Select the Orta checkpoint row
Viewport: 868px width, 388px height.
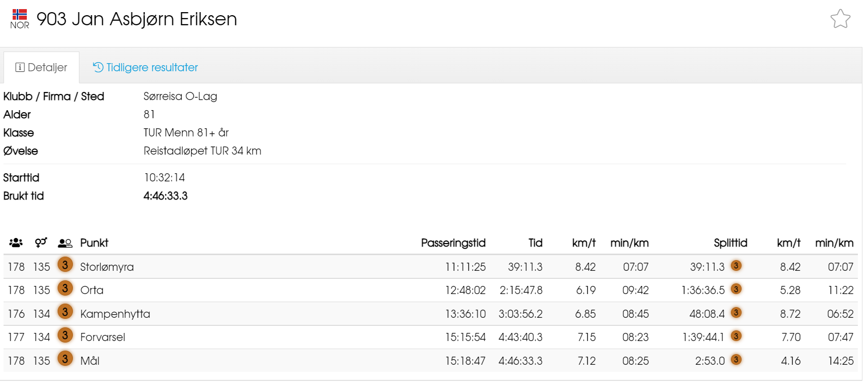click(x=430, y=290)
